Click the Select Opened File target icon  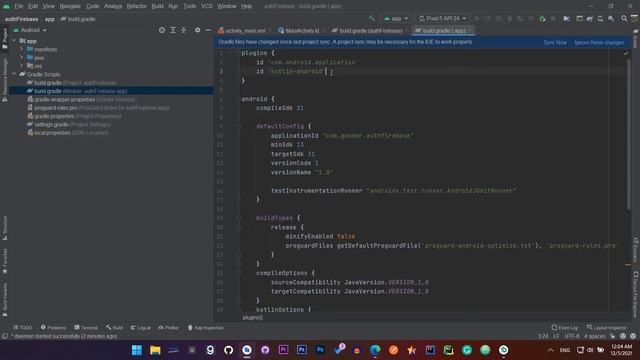pyautogui.click(x=162, y=30)
